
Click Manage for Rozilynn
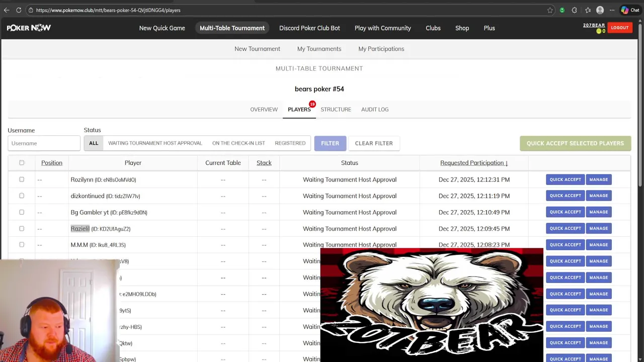coord(599,179)
